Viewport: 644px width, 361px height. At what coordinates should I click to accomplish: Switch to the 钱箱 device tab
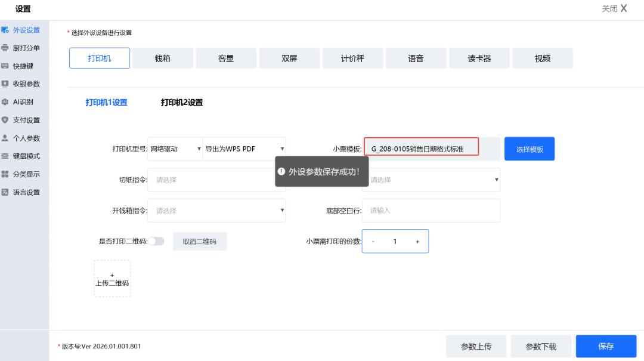click(163, 58)
